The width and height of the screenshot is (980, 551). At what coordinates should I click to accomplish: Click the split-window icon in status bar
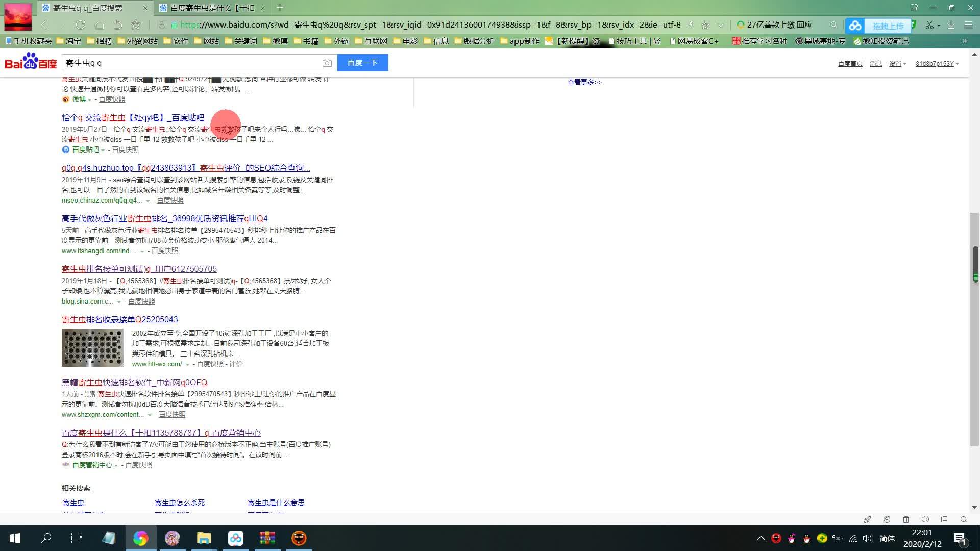coord(944,519)
